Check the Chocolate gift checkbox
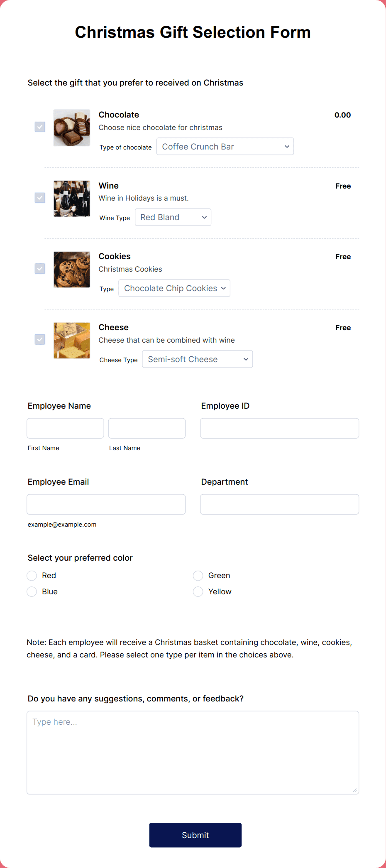The height and width of the screenshot is (868, 386). [39, 127]
